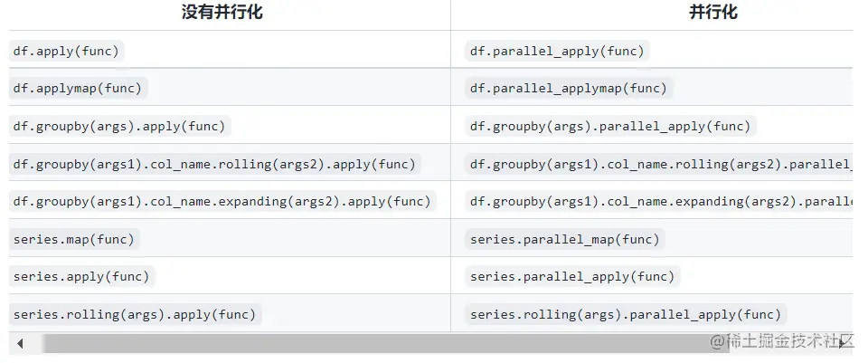868x363 pixels.
Task: Click df.groupby(args).apply(func) snippet
Action: click(x=119, y=127)
